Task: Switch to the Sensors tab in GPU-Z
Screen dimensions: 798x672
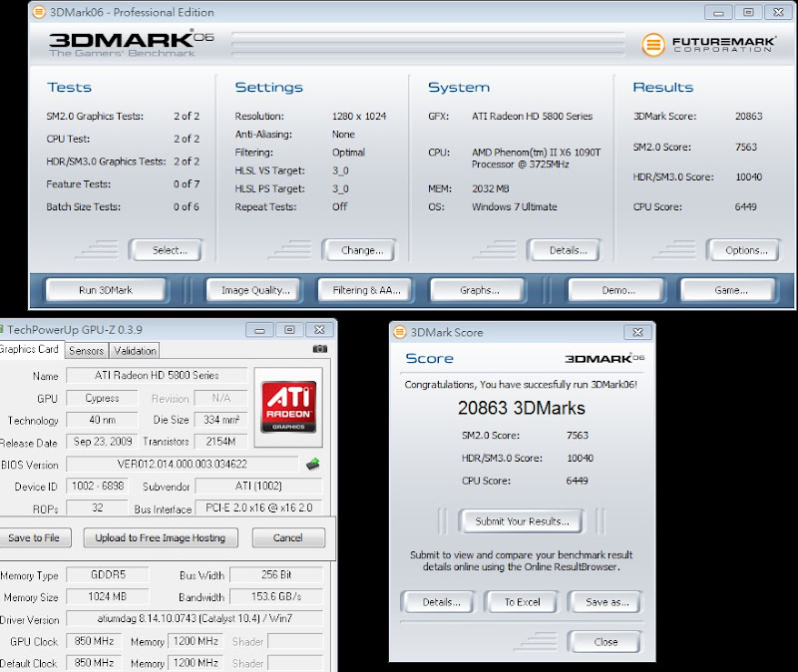Action: pos(86,351)
